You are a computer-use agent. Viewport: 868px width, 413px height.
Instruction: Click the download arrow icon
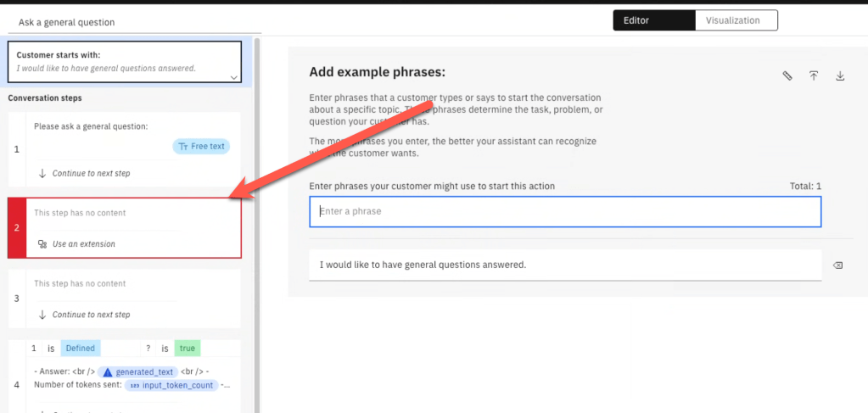coord(840,76)
